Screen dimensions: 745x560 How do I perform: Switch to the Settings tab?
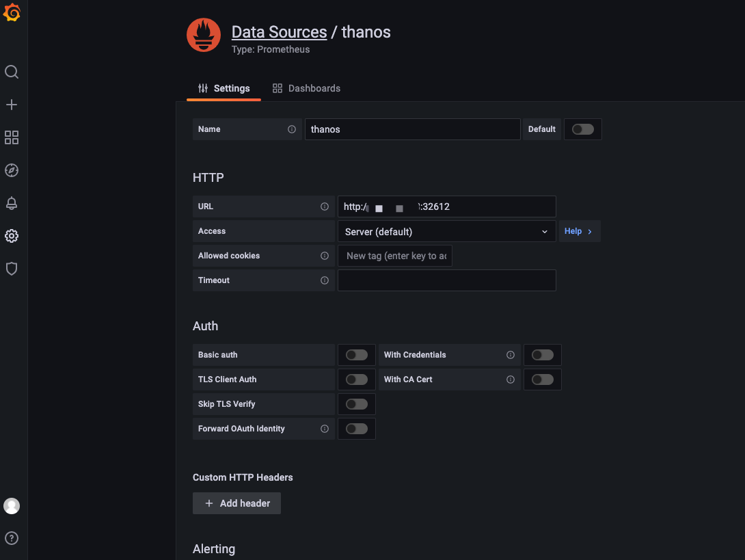click(x=223, y=88)
